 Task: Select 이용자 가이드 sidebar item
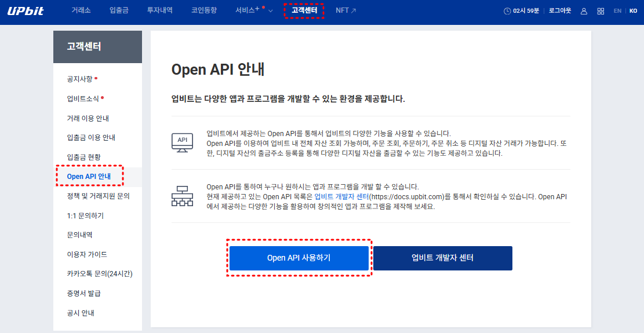click(87, 255)
